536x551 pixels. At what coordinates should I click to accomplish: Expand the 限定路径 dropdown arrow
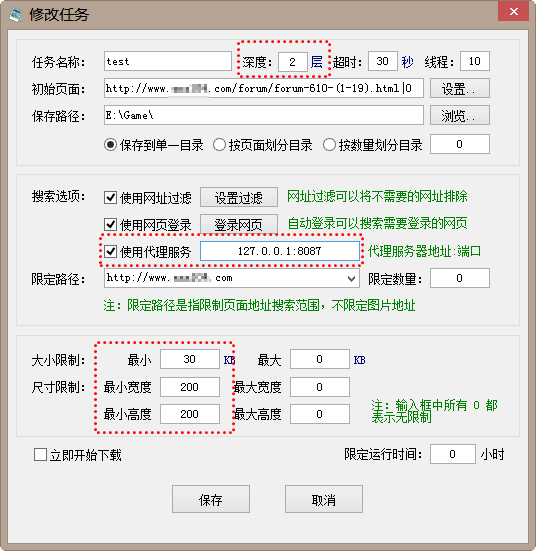pyautogui.click(x=351, y=279)
